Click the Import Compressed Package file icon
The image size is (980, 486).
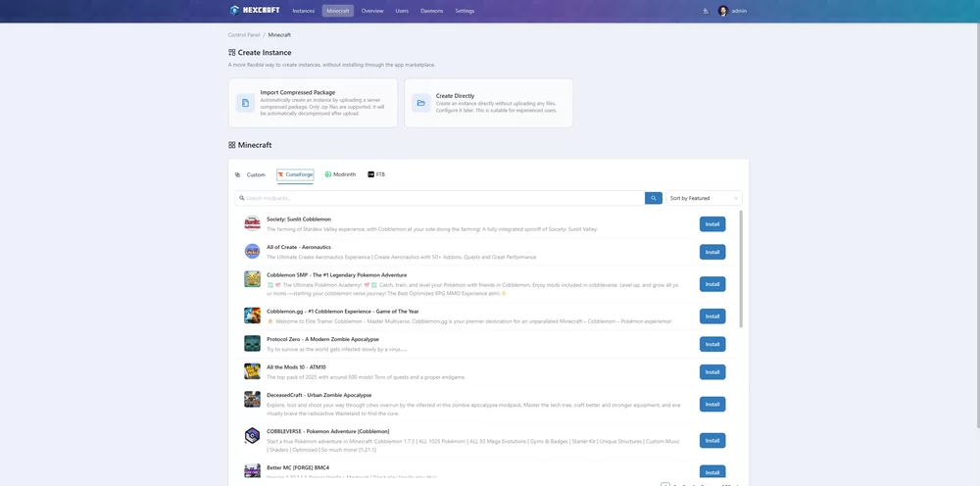coord(246,103)
